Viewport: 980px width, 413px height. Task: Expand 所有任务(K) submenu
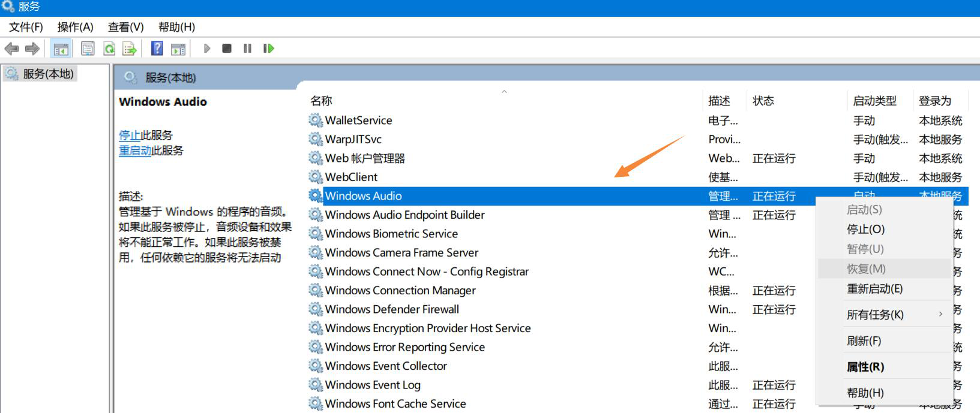click(885, 315)
